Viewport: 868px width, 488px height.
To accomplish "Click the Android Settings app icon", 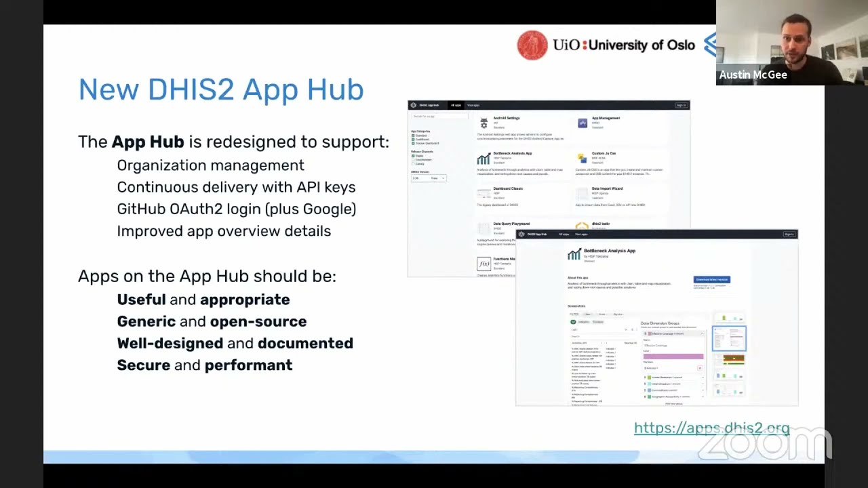I will point(484,123).
